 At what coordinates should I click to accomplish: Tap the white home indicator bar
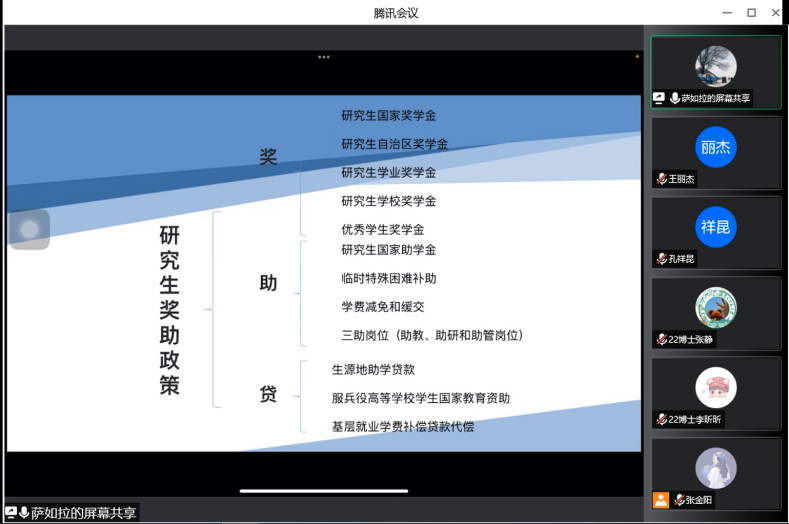click(324, 491)
